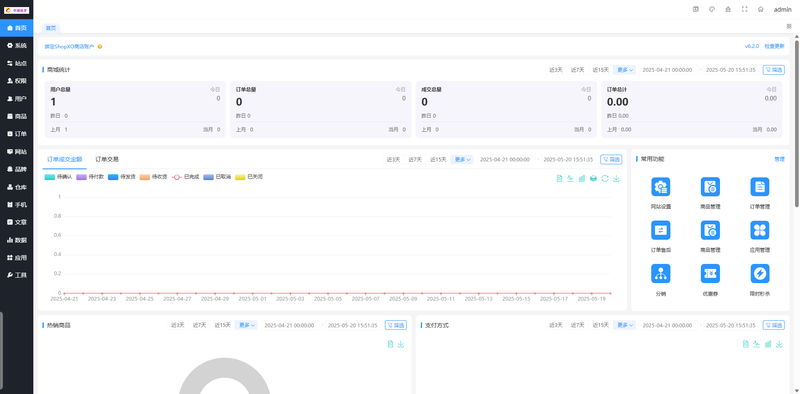
Task: Expand 更多 dropdown in 热销商品 panel
Action: click(247, 325)
